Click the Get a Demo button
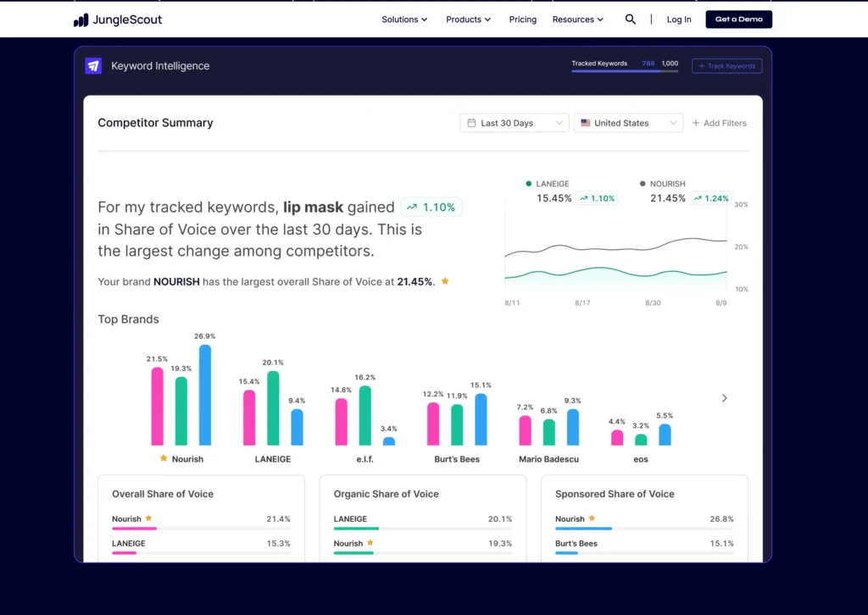 738,19
